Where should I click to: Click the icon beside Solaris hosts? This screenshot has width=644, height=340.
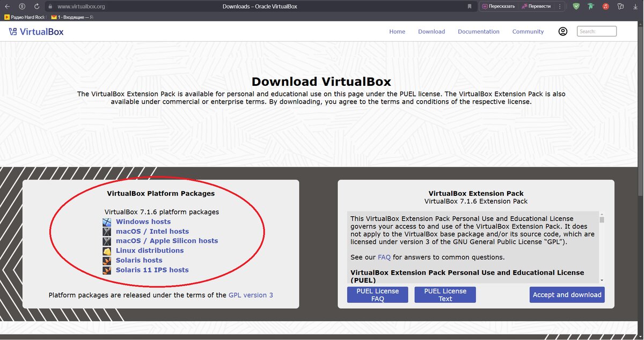(x=107, y=261)
